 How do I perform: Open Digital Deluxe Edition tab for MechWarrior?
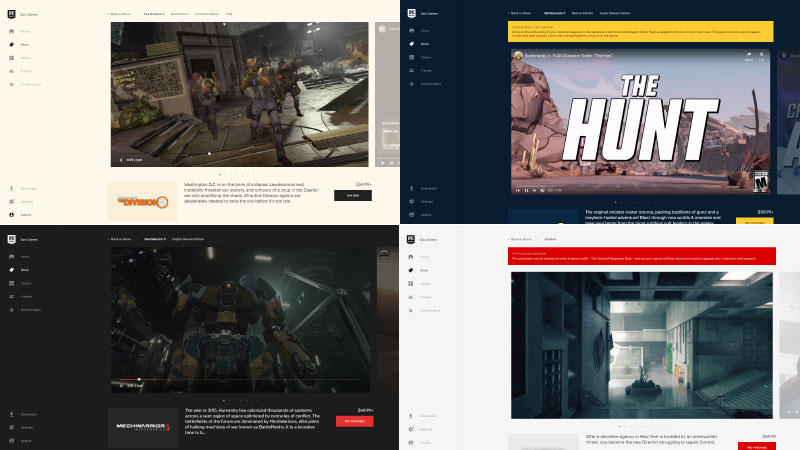point(188,239)
